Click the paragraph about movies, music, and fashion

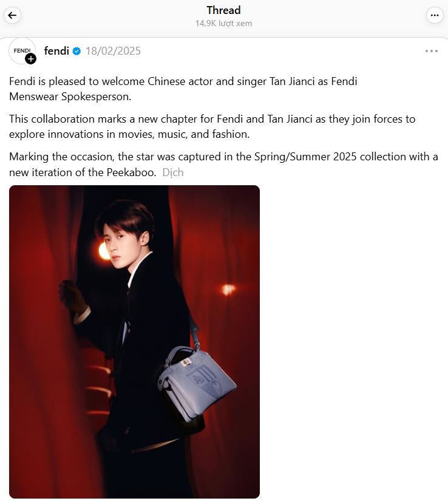pos(212,126)
